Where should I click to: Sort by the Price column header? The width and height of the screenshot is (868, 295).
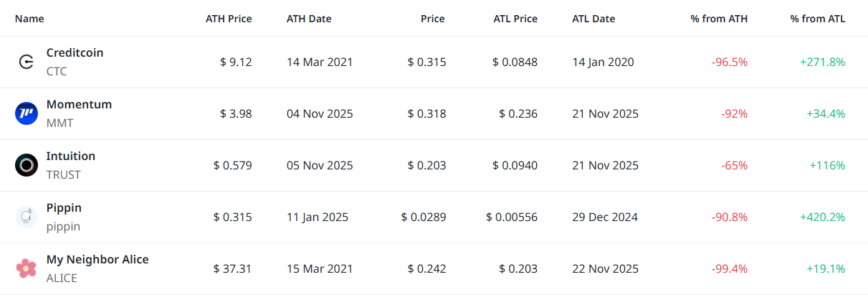(x=432, y=19)
